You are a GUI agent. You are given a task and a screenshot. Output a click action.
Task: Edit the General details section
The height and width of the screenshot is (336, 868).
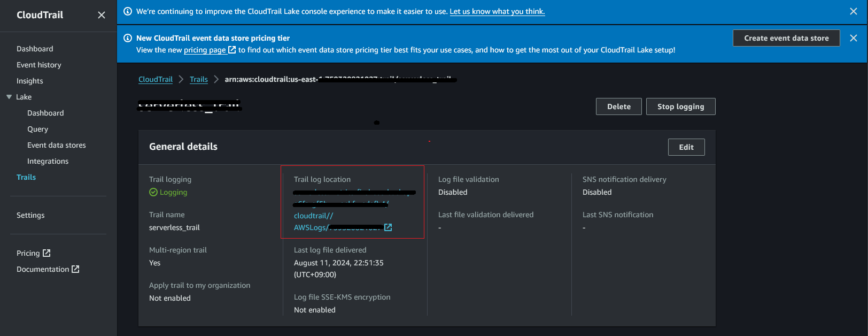(686, 147)
